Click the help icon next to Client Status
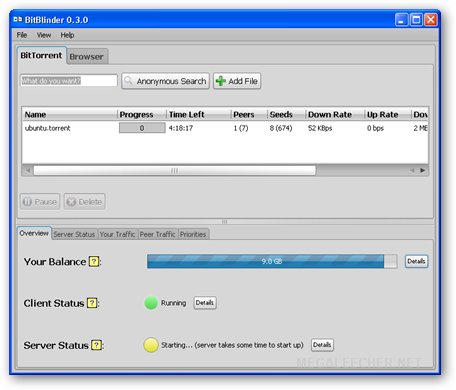Screen dimensions: 456x390 (92, 303)
